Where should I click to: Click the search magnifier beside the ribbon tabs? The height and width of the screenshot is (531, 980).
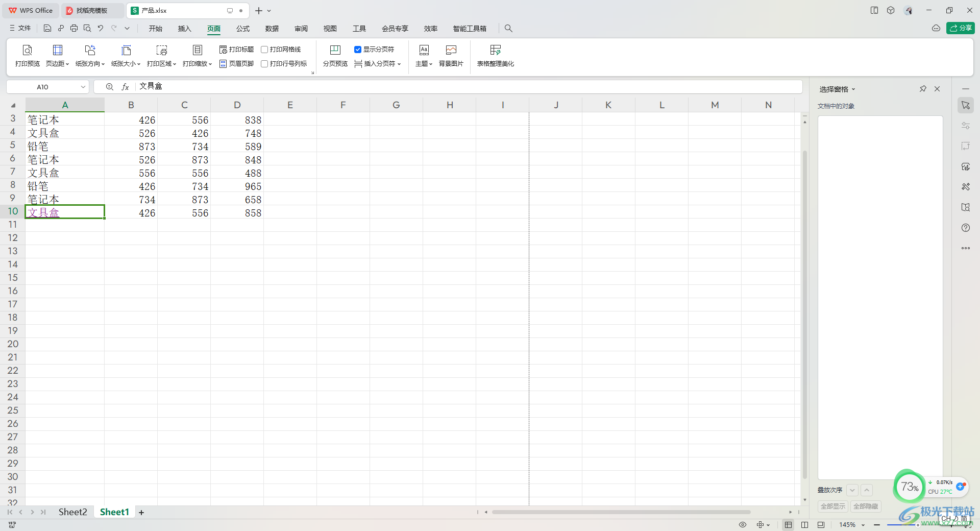[508, 29]
